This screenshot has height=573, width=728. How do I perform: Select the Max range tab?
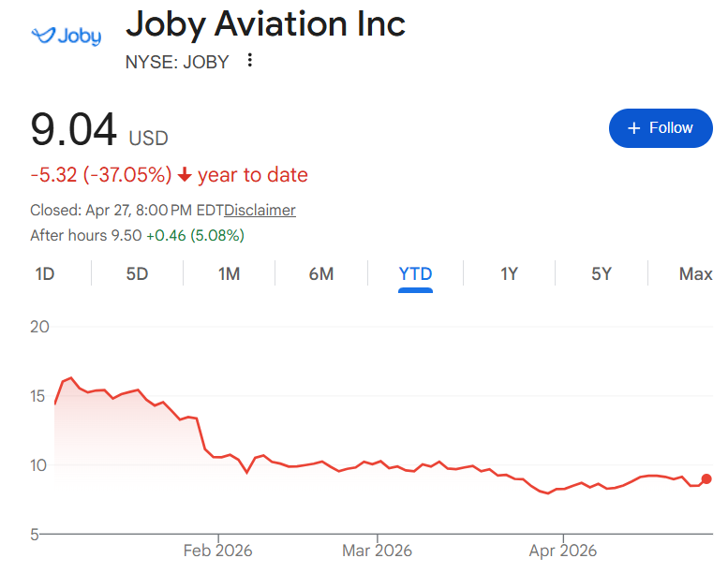point(695,274)
